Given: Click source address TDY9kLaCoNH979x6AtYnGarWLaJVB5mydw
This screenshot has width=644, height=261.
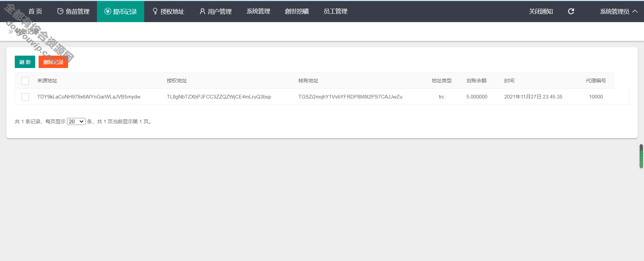Looking at the screenshot, I should point(89,97).
